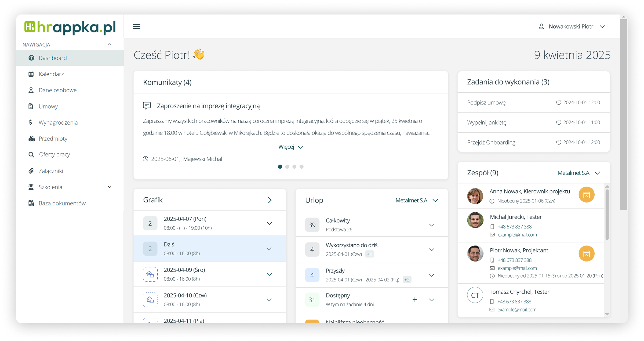Expand the Szkolenia submenu

(110, 187)
